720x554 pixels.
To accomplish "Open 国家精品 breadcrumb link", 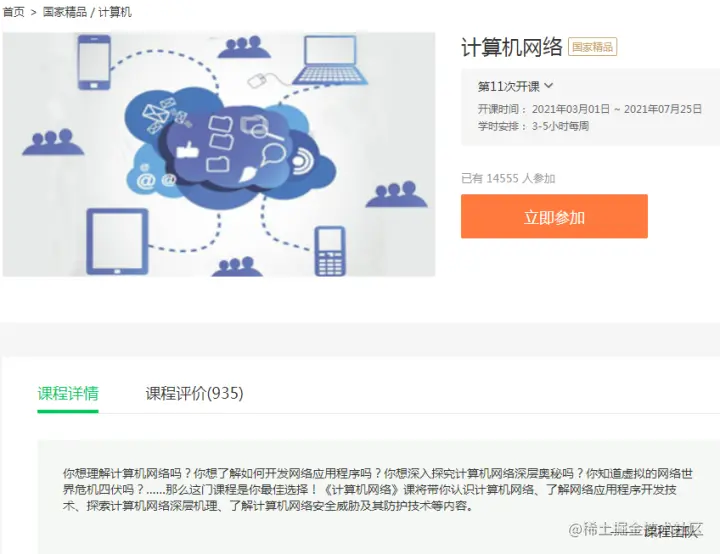I will click(x=65, y=12).
